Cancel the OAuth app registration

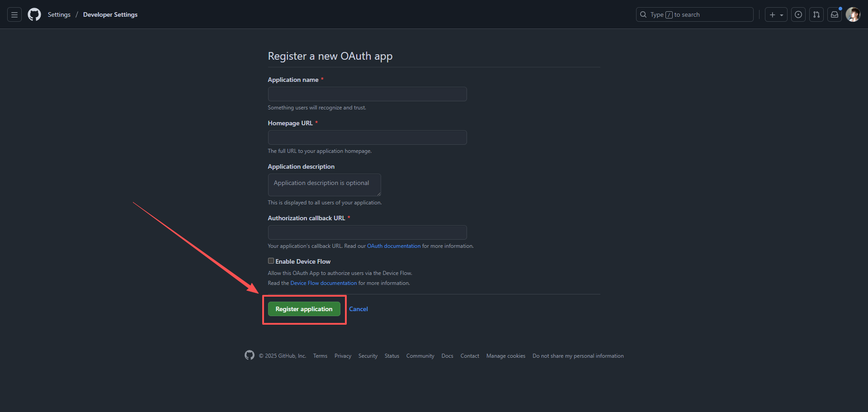359,309
